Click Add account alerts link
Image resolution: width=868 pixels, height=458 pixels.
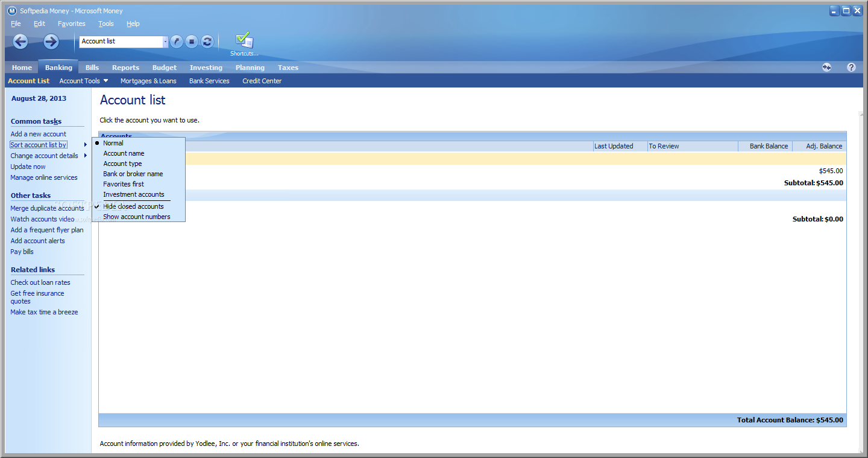tap(37, 241)
